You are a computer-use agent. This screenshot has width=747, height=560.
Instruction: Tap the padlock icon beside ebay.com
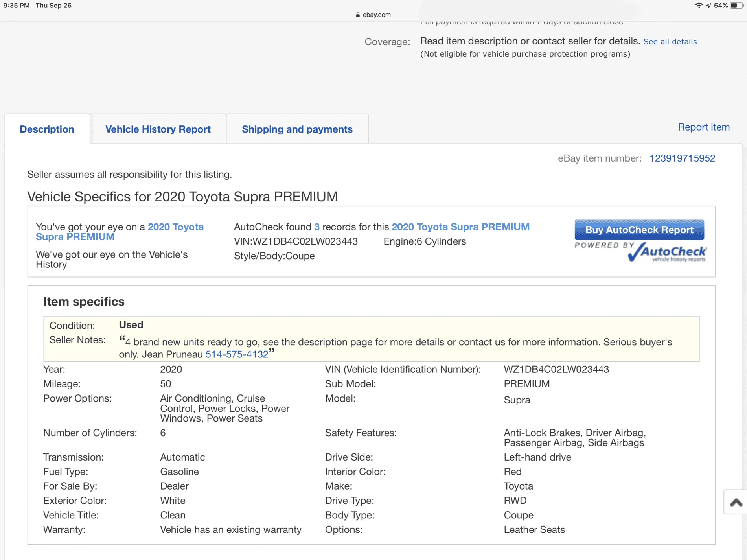pyautogui.click(x=358, y=15)
